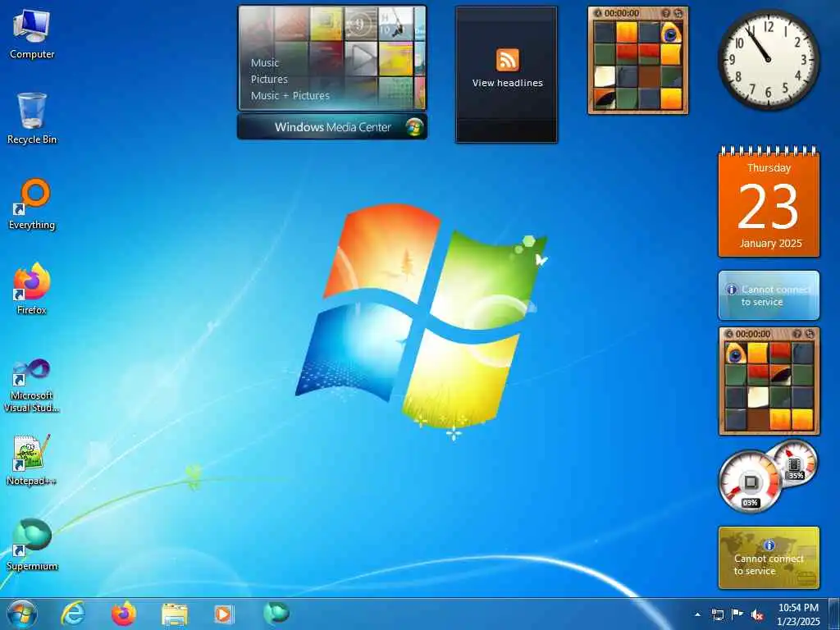Viewport: 840px width, 630px height.
Task: Click the shuffle icon in the puzzle above the CPU meter
Action: [809, 334]
